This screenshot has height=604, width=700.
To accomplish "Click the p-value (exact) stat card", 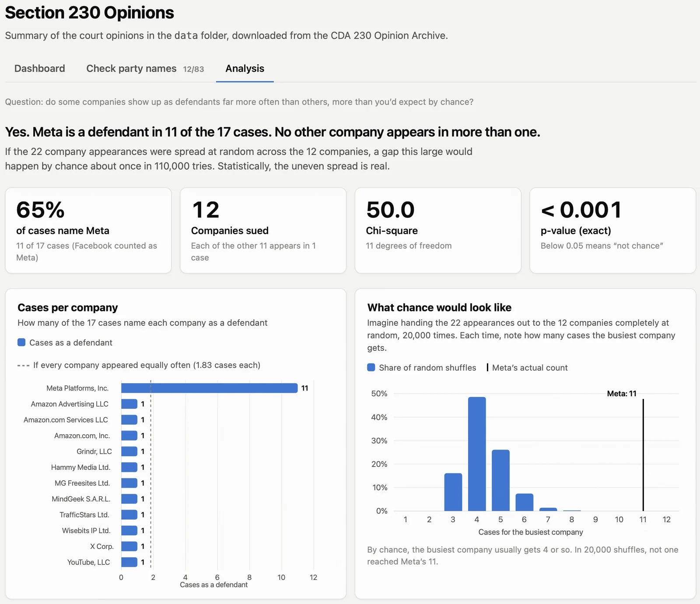I will 612,230.
